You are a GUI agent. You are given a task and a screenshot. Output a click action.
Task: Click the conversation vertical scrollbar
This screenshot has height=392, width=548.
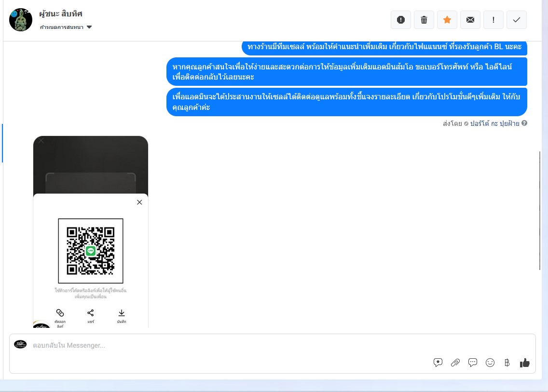point(540,210)
